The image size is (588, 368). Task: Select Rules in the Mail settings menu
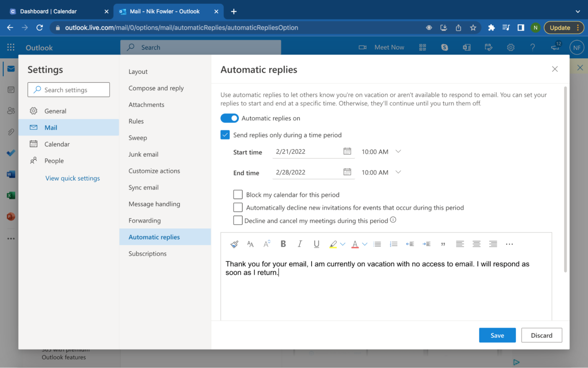click(x=136, y=121)
